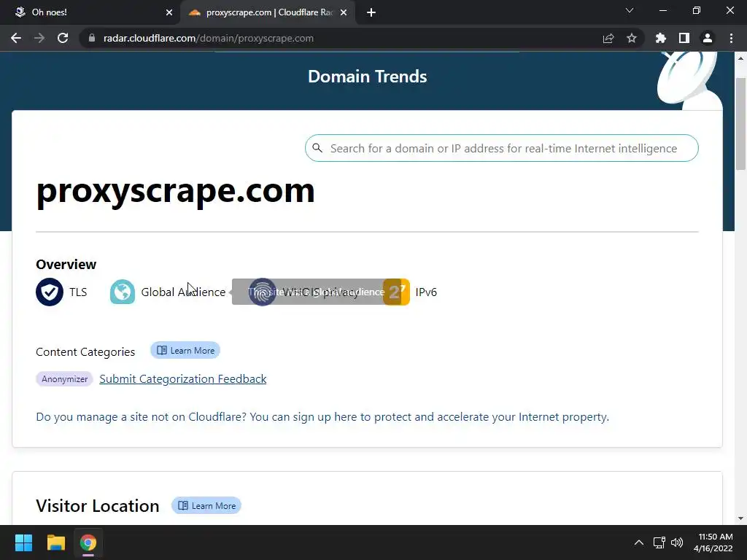Screen dimensions: 747x560
Task: Click the page vertical scrollbar thumb
Action: coord(740,124)
